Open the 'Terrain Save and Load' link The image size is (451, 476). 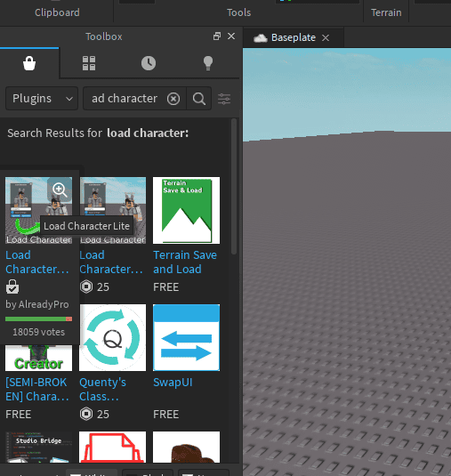click(185, 262)
